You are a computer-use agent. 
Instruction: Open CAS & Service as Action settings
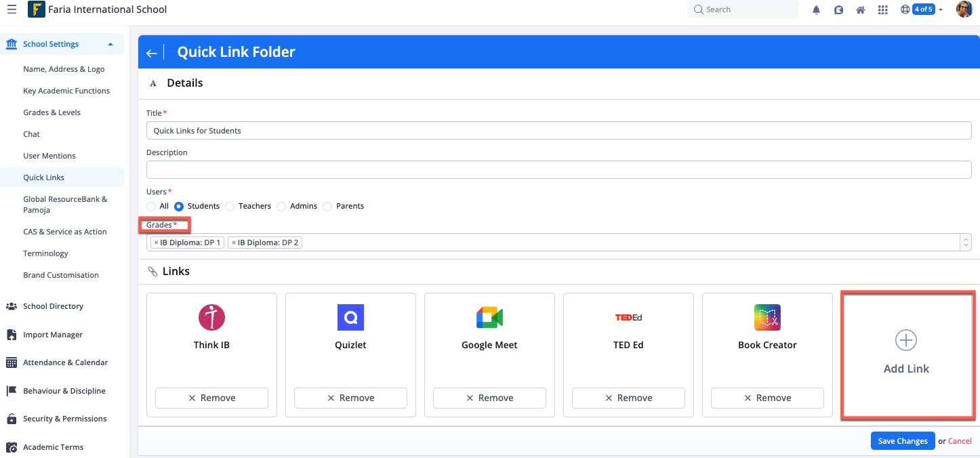coord(65,232)
